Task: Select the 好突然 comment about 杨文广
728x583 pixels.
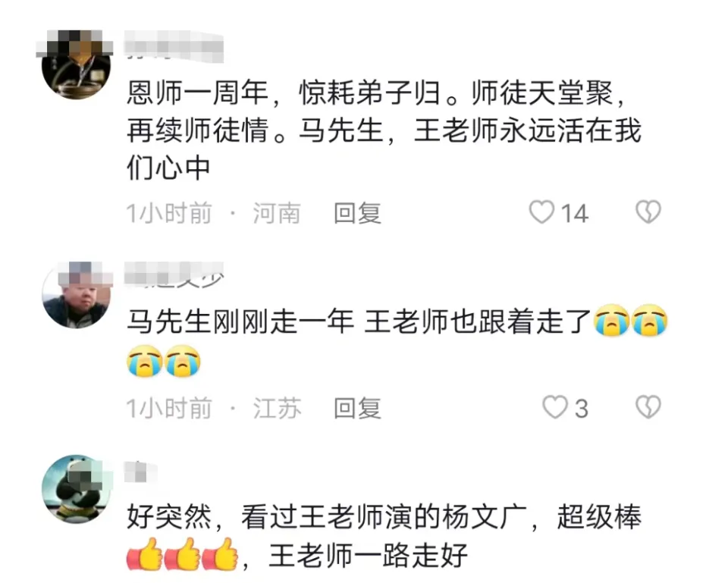Action: [384, 536]
